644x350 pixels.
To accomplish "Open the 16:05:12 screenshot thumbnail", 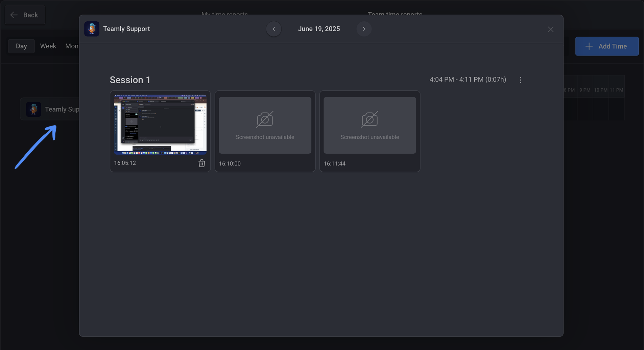I will coord(160,125).
